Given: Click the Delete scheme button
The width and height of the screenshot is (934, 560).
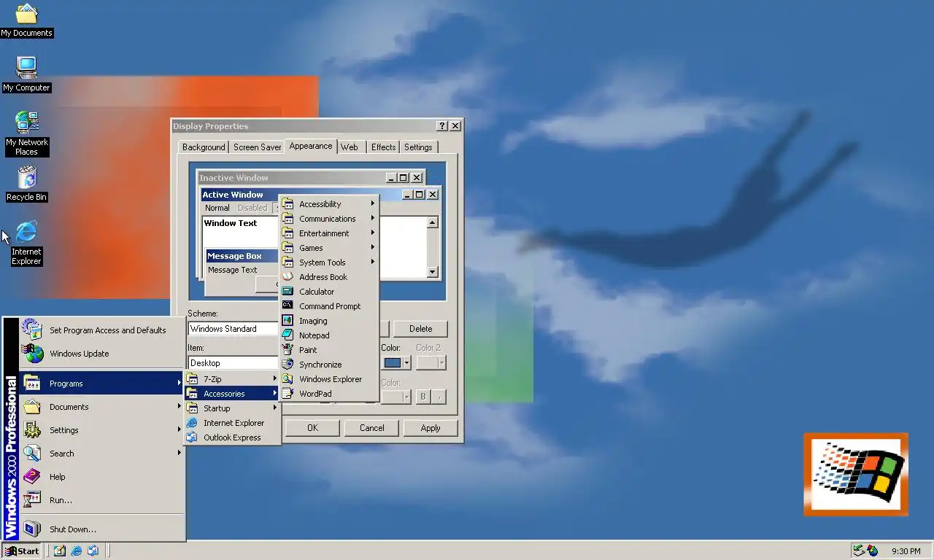Looking at the screenshot, I should [x=420, y=329].
